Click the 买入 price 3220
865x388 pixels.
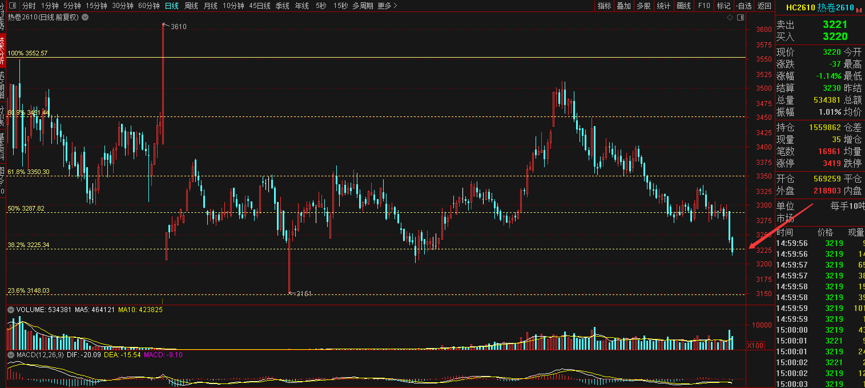(x=834, y=36)
